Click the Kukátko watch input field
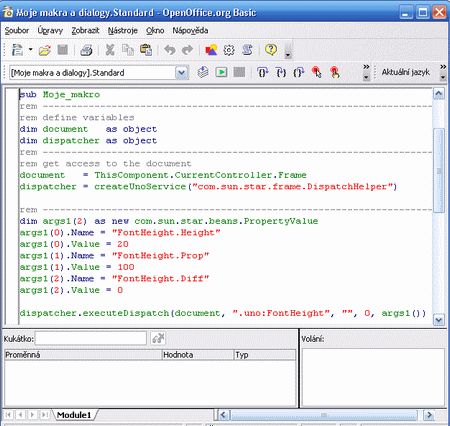 [91, 338]
